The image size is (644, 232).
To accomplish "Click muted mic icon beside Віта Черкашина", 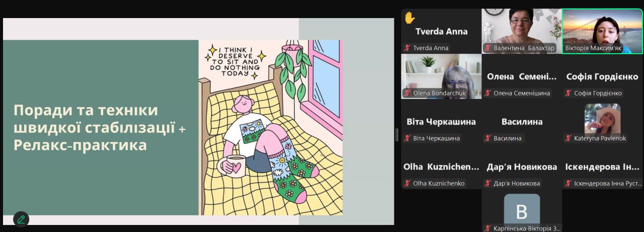I will [407, 139].
